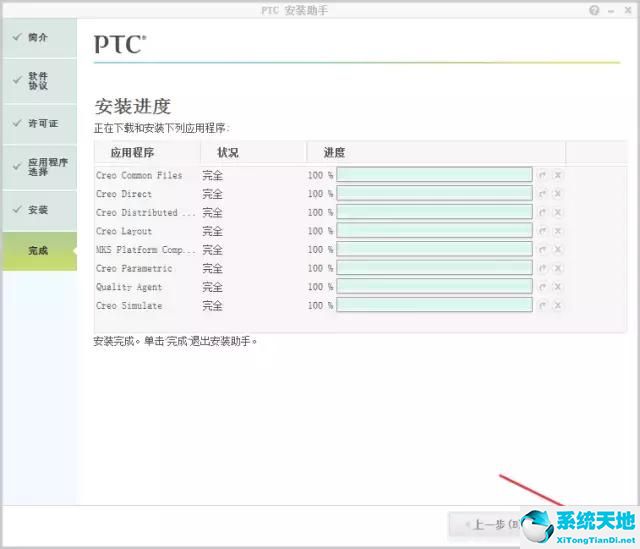The width and height of the screenshot is (640, 549).
Task: Select the Creo Simulate entry
Action: click(129, 305)
